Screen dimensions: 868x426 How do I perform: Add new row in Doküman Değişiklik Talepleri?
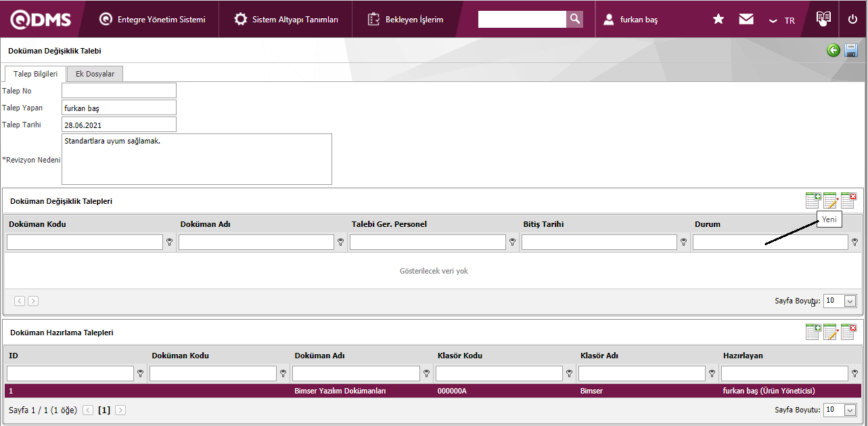pyautogui.click(x=813, y=200)
